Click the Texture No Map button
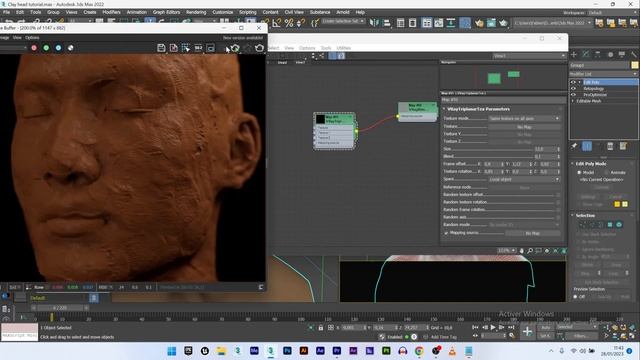The image size is (640, 360). click(524, 127)
